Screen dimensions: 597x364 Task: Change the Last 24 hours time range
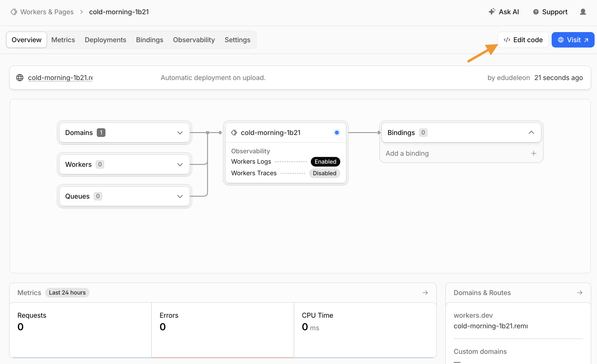(67, 293)
